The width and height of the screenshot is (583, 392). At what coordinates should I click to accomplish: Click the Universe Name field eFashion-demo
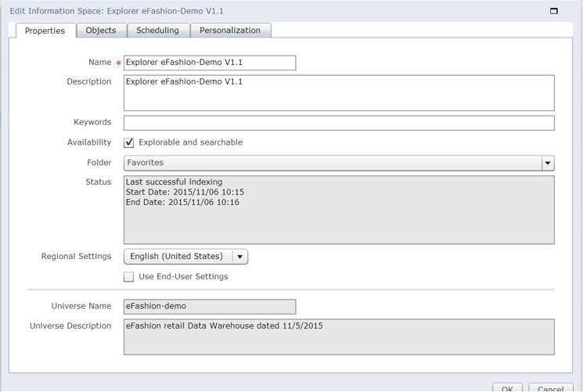210,307
